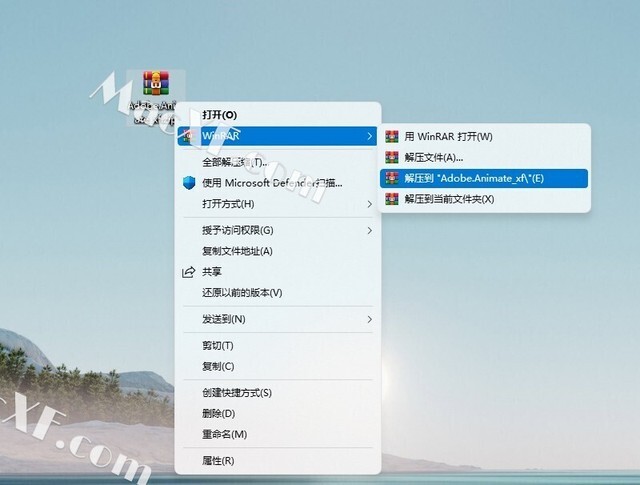Screen dimensions: 640x485
Task: Extract to "Adobe.Animate_xf\"(E)
Action: coord(484,178)
